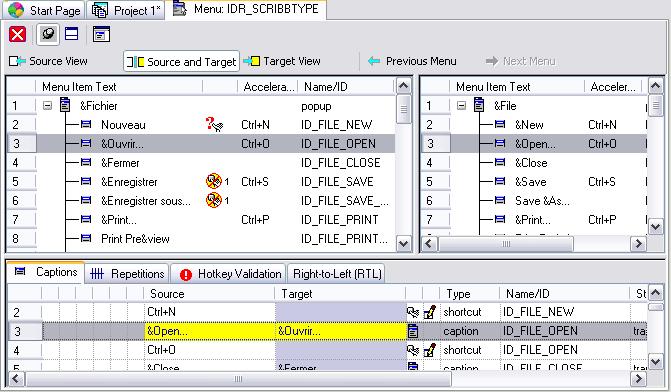Select the &Fermer menu item
The image size is (671, 392).
[x=120, y=163]
